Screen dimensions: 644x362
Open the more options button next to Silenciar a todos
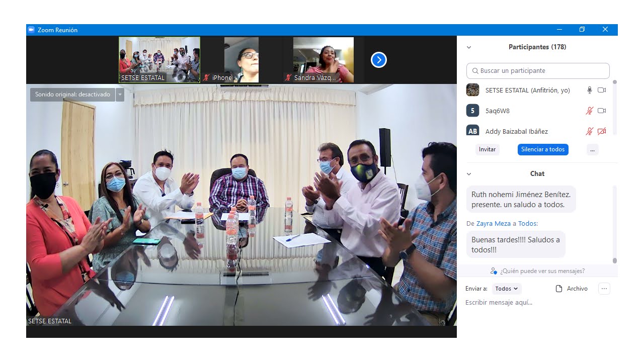pos(593,149)
